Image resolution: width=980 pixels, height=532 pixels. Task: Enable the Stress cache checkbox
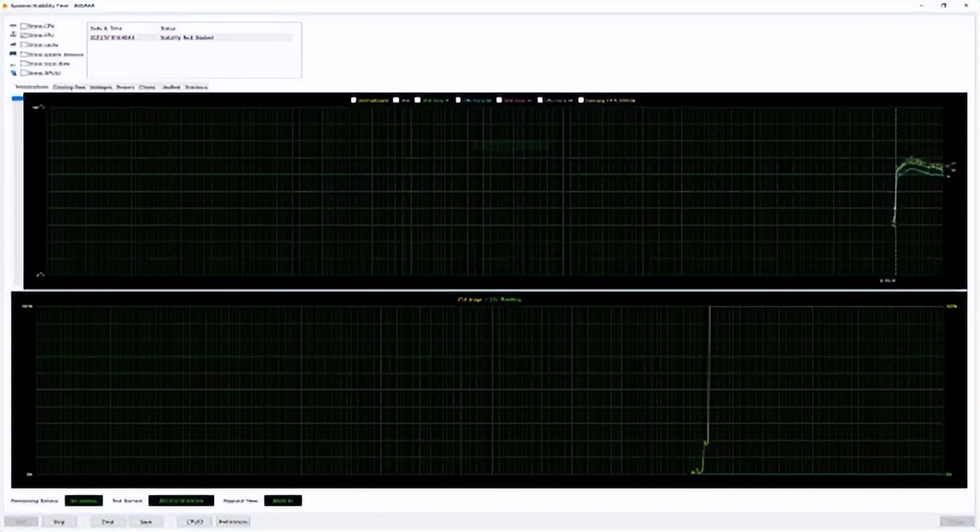click(x=24, y=45)
